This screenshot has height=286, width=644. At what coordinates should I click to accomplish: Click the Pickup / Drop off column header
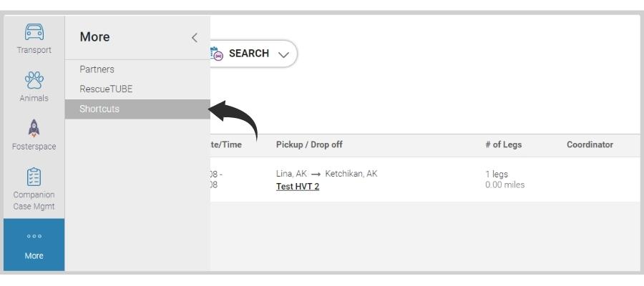(x=309, y=144)
